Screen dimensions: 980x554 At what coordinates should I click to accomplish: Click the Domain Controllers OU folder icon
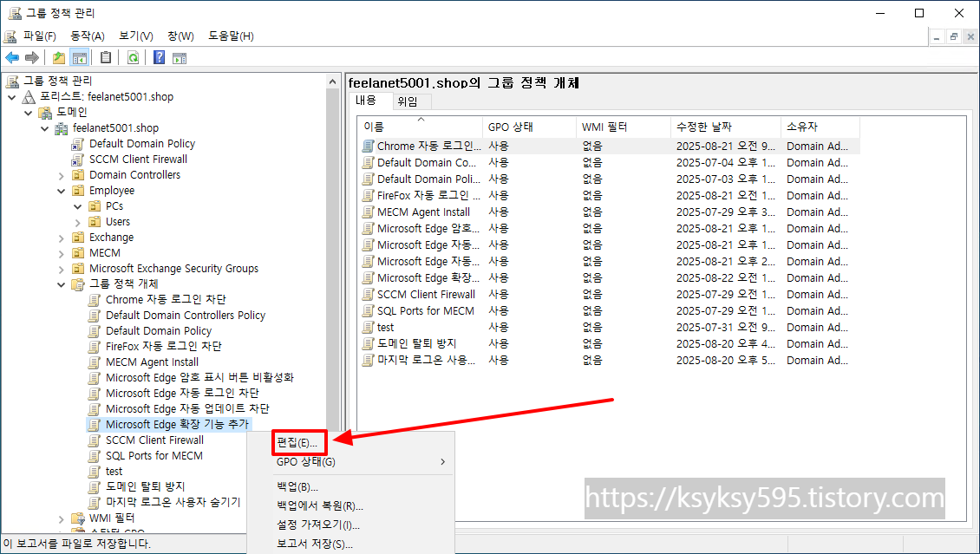78,175
